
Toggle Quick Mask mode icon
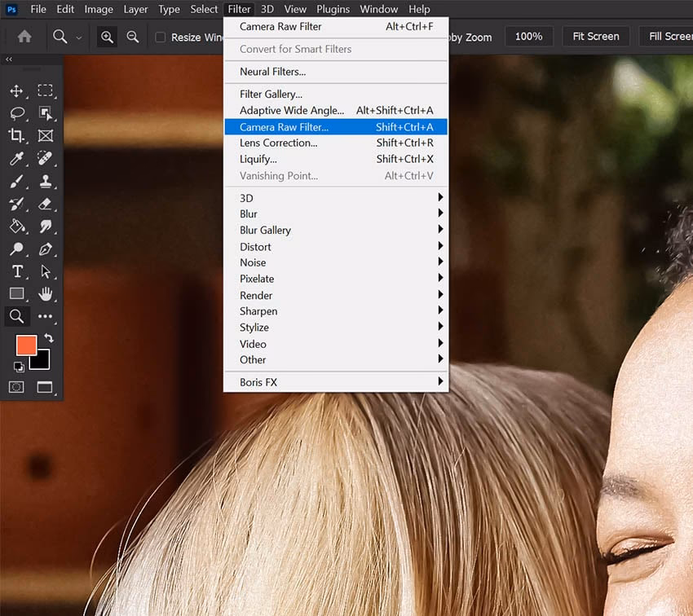pyautogui.click(x=16, y=387)
